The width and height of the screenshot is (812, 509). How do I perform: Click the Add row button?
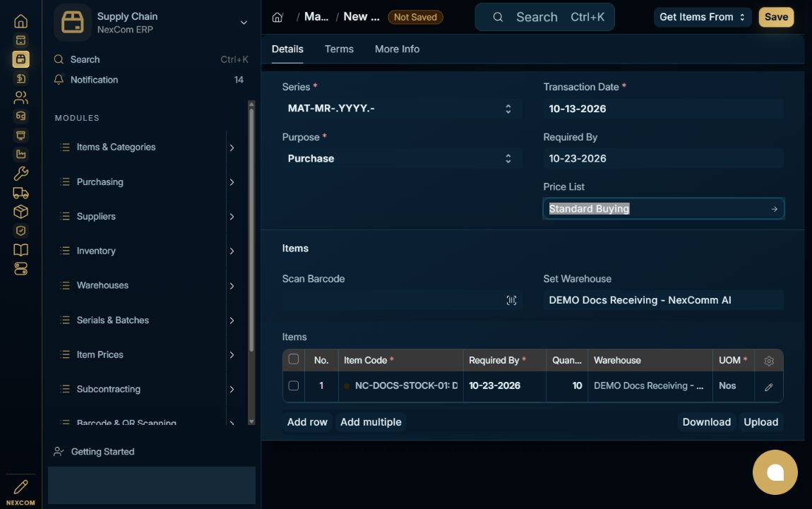[307, 422]
